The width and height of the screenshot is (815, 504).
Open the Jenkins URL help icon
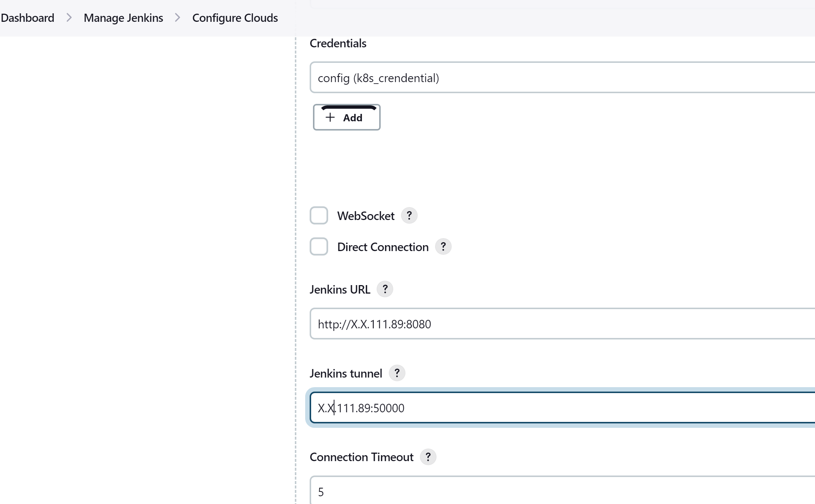click(x=385, y=289)
